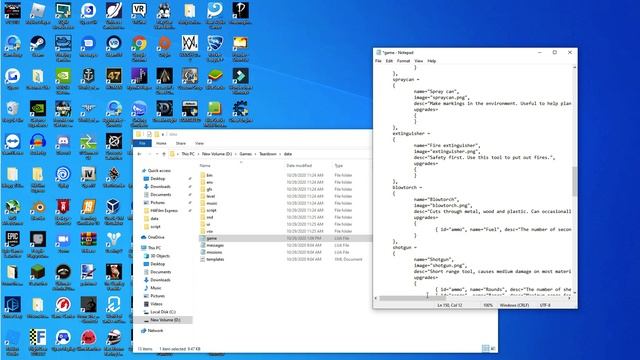The height and width of the screenshot is (360, 640).
Task: Open the grass-block Minecraft shortcut
Action: [x=38, y=275]
